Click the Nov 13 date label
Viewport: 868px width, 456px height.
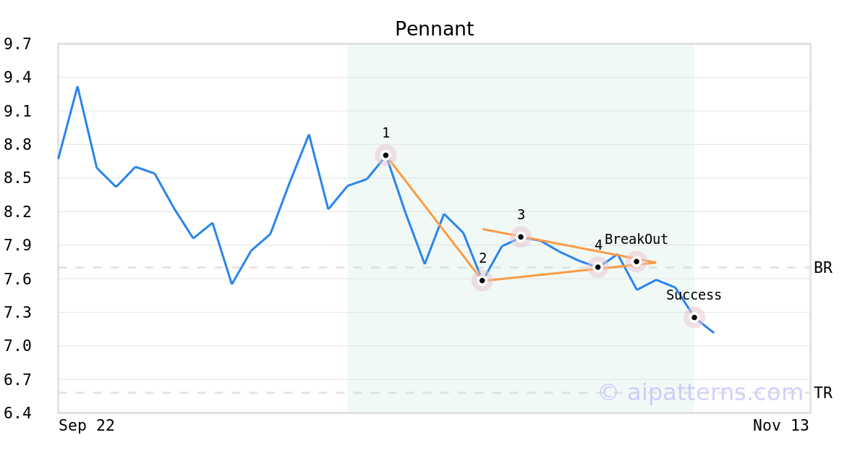pos(780,426)
